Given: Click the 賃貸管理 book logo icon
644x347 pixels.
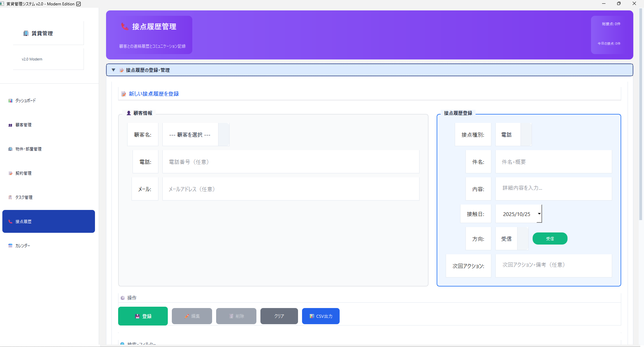Looking at the screenshot, I should pyautogui.click(x=26, y=33).
